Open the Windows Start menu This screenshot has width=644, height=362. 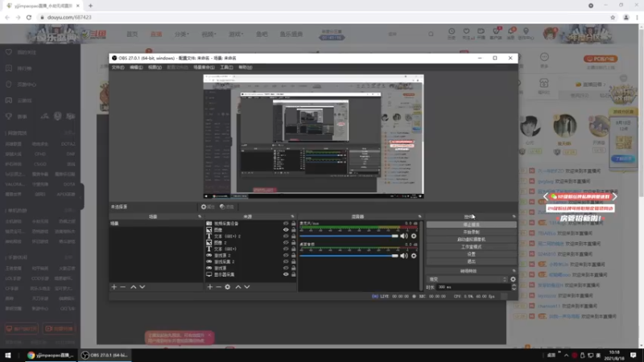(8, 355)
